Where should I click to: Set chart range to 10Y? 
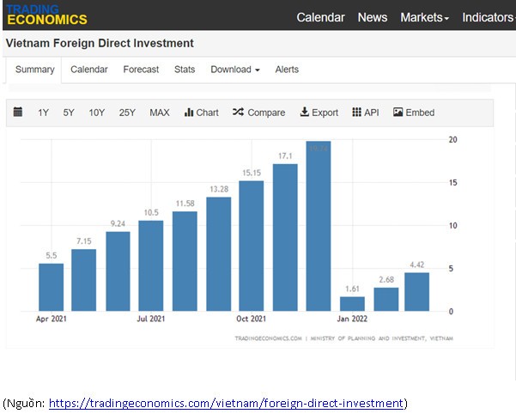pyautogui.click(x=96, y=113)
